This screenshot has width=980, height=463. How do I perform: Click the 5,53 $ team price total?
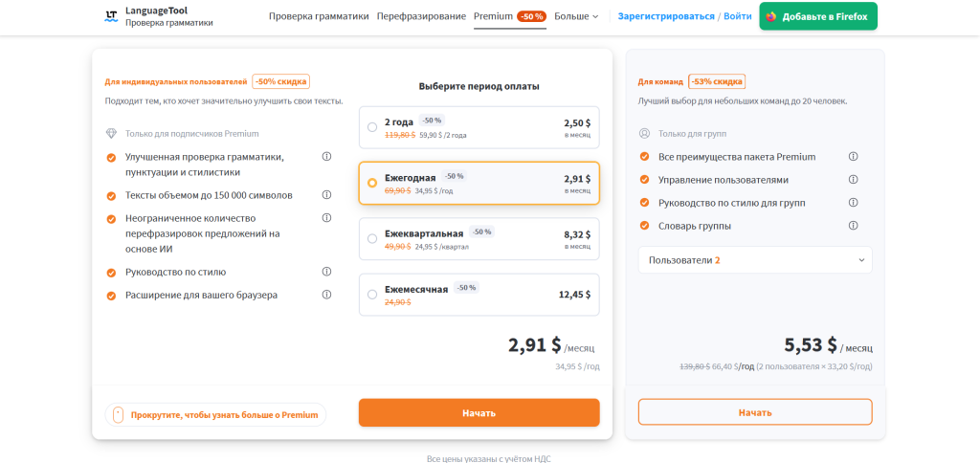pyautogui.click(x=810, y=344)
